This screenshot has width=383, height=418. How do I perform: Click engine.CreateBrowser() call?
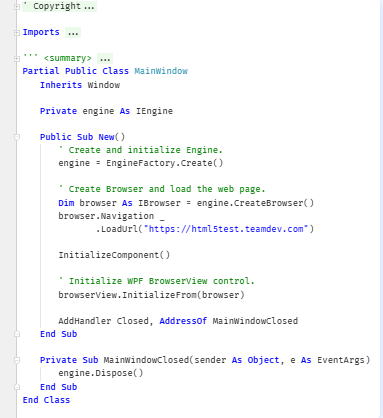pos(255,203)
